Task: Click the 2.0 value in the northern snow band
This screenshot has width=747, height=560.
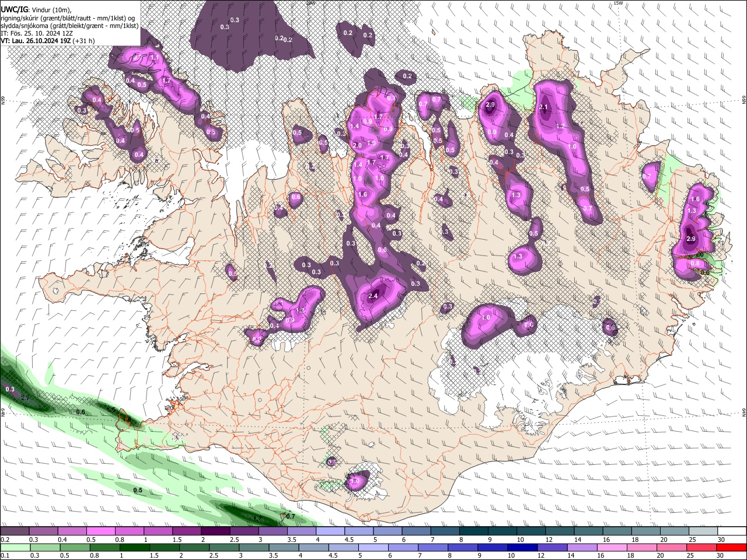Action: 357,145
